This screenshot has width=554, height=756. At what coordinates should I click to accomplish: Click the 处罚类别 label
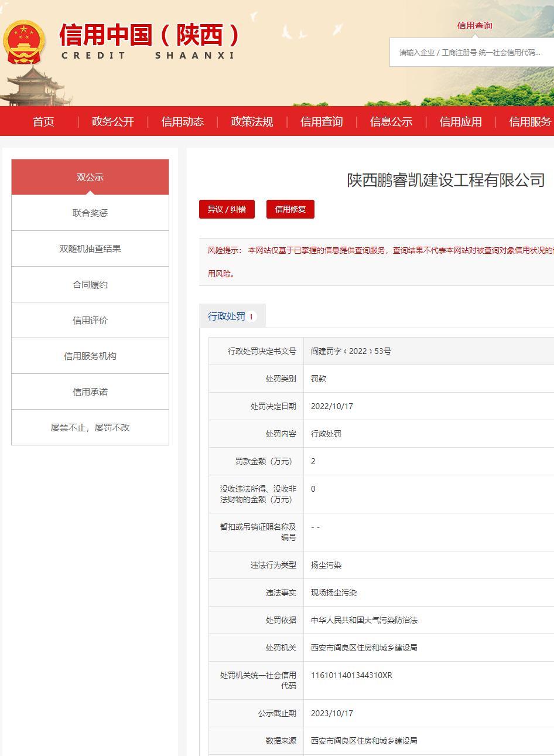(281, 379)
